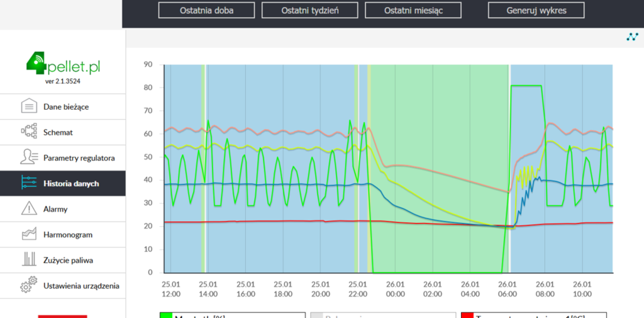
Task: Click the Schemat diagram icon
Action: coord(29,132)
